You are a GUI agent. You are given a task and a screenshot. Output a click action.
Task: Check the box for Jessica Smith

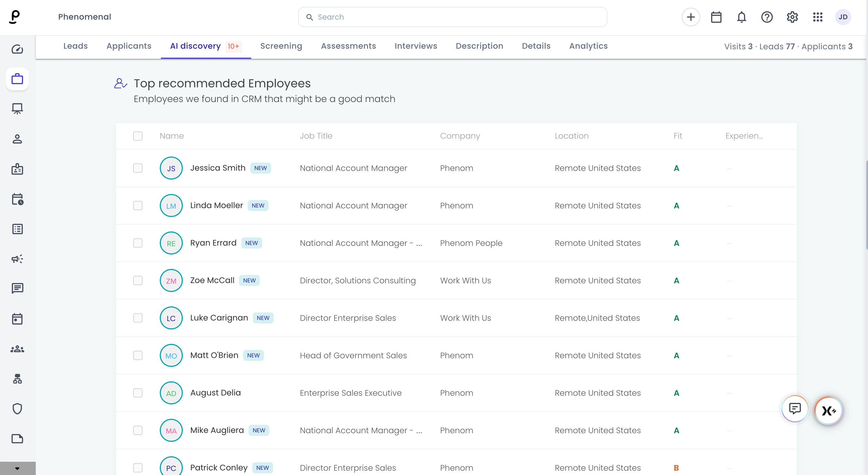[x=138, y=168]
